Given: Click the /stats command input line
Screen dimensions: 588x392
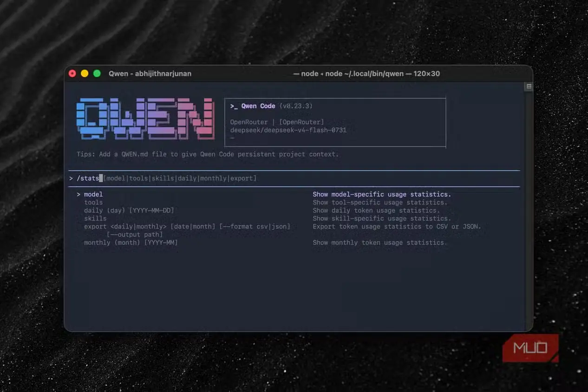Looking at the screenshot, I should tap(294, 178).
